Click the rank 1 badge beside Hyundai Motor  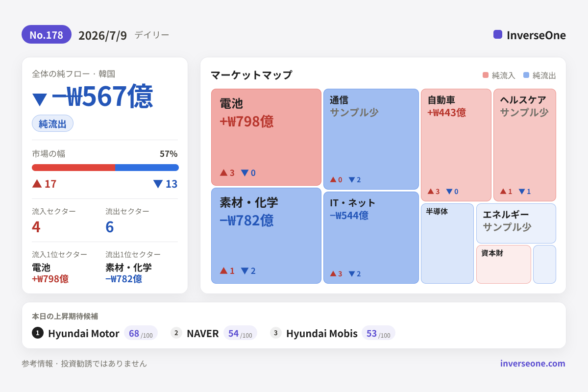point(38,333)
